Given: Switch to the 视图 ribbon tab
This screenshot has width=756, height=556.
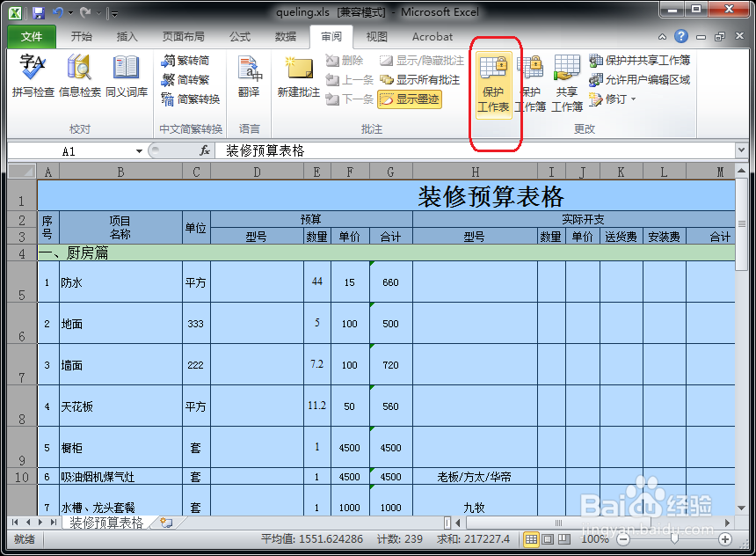Looking at the screenshot, I should tap(378, 37).
